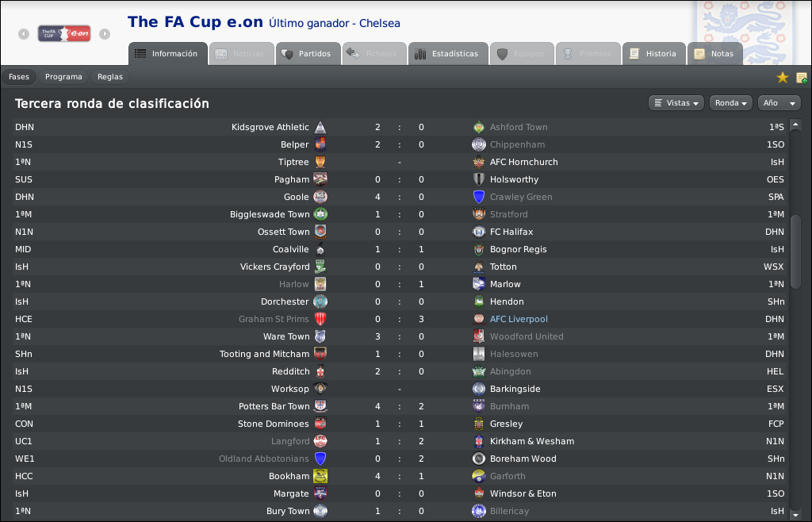The image size is (812, 522).
Task: Switch to the Partidos tab
Action: coord(308,54)
